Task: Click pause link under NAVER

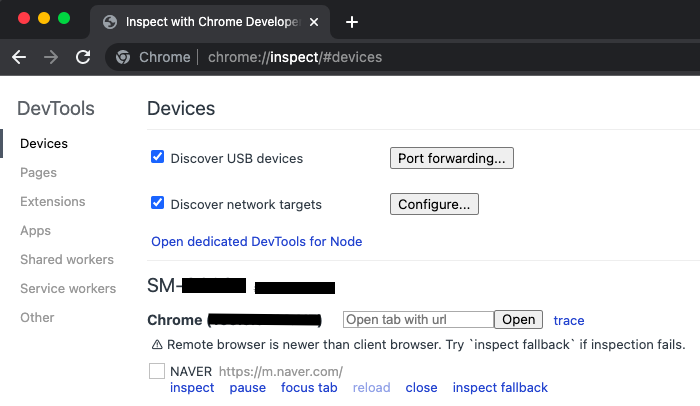Action: pyautogui.click(x=248, y=388)
